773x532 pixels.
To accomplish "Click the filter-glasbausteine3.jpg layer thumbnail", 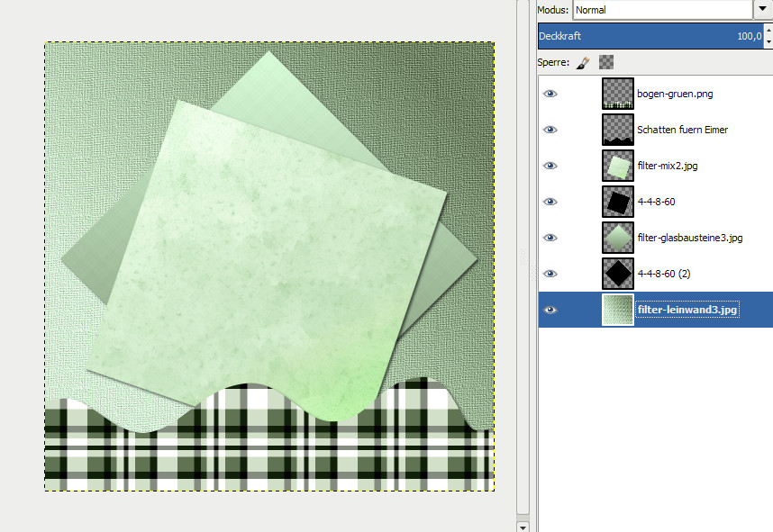I will [617, 238].
